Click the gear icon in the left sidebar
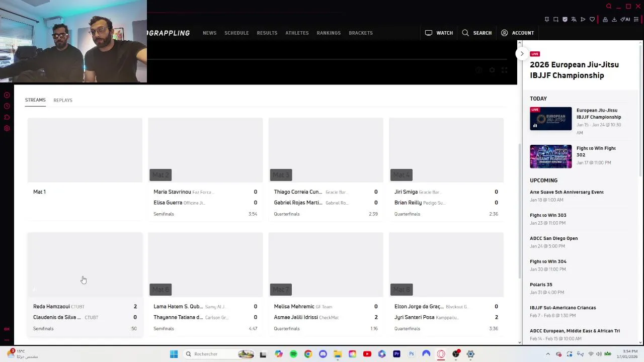The image size is (644, 362). (x=7, y=128)
